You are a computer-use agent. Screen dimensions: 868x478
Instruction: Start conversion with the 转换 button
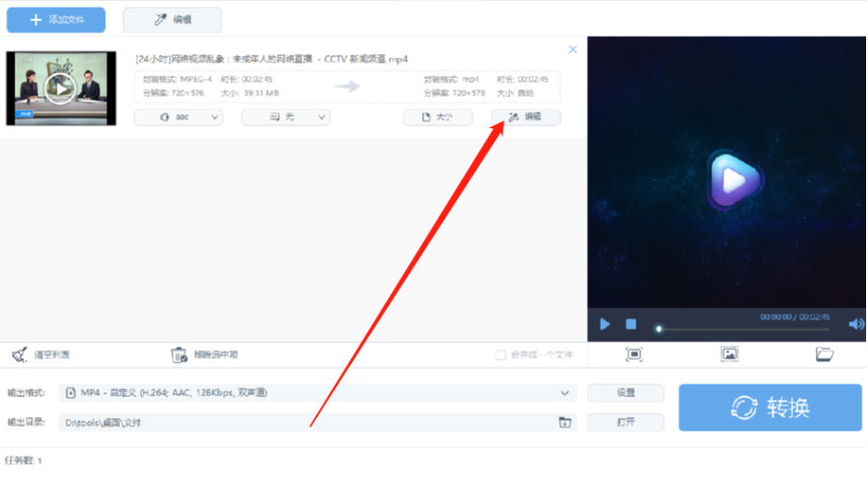770,408
